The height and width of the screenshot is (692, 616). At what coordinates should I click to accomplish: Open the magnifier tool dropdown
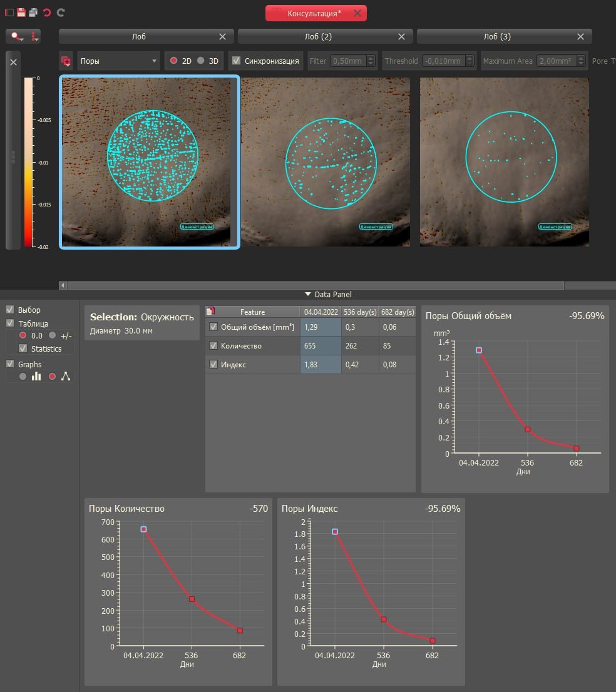tap(18, 36)
